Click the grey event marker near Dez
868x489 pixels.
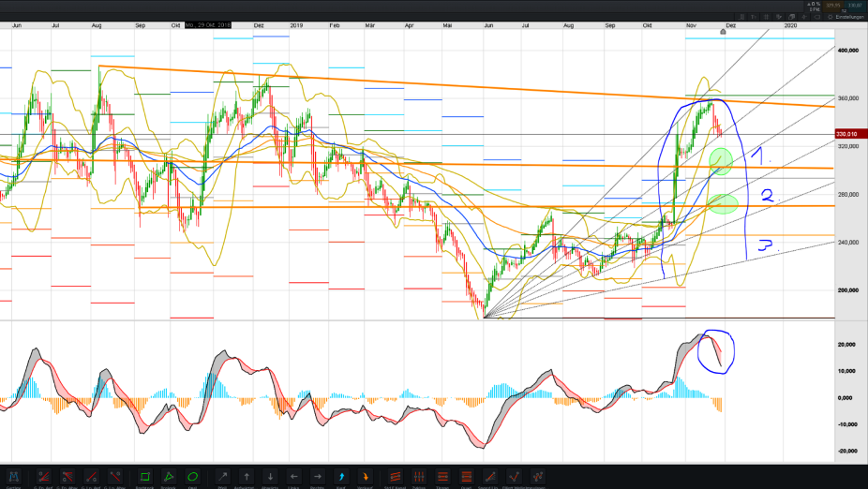723,32
